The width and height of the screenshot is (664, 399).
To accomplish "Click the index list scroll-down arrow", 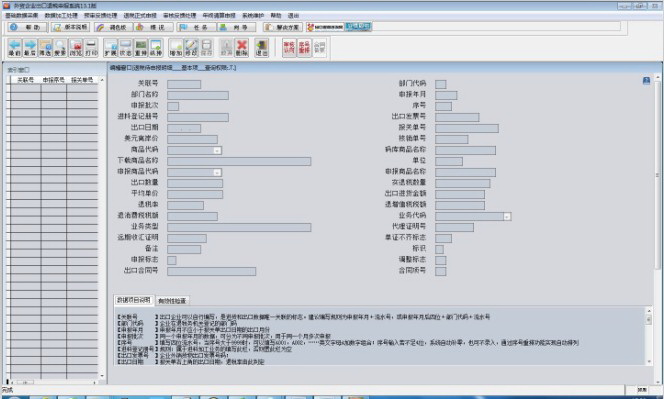I will [x=102, y=376].
